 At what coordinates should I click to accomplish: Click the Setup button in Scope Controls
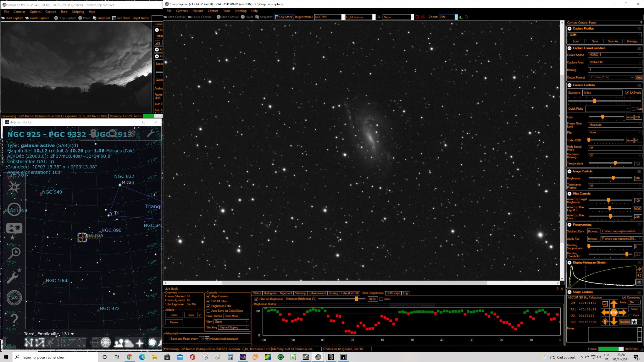point(635,309)
